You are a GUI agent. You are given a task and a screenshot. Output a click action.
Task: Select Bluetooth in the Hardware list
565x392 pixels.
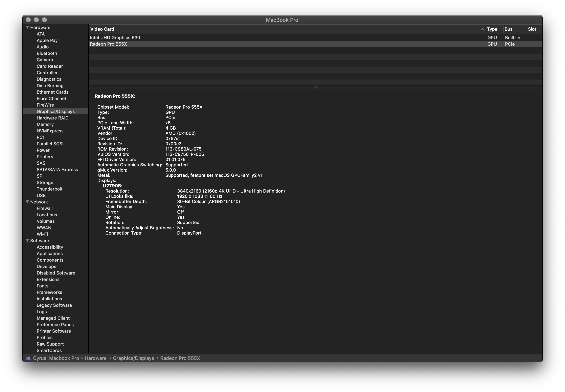[x=47, y=53]
